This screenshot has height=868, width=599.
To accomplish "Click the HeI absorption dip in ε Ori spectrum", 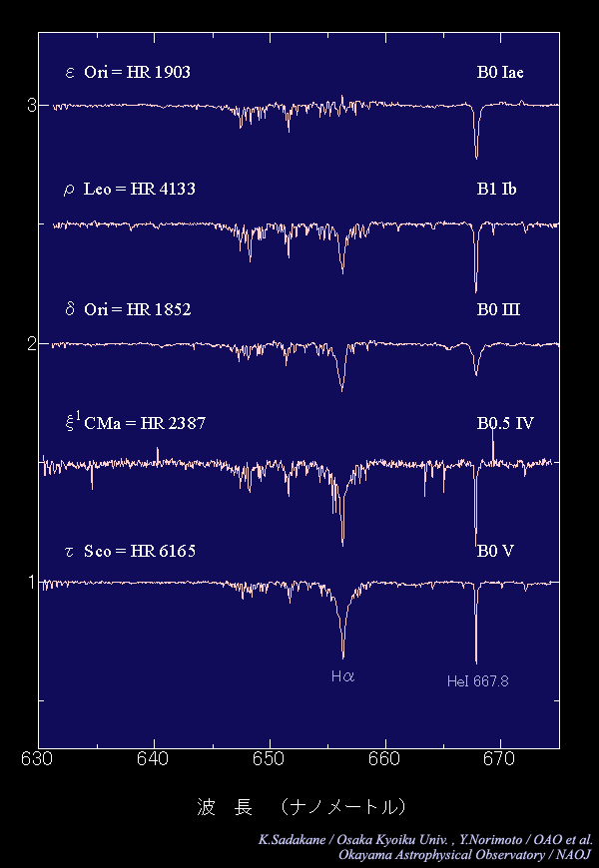I will click(x=476, y=133).
